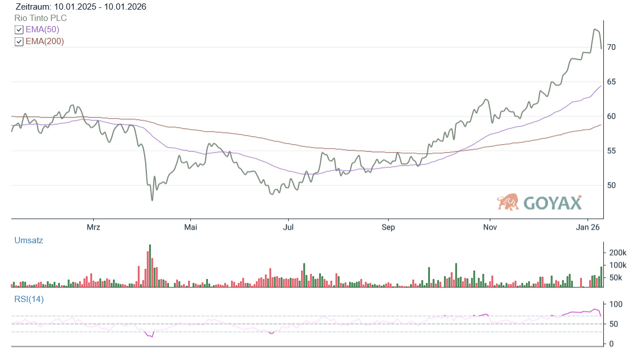Click the RSI(14) panel heading
Image resolution: width=644 pixels, height=349 pixels.
pyautogui.click(x=29, y=299)
